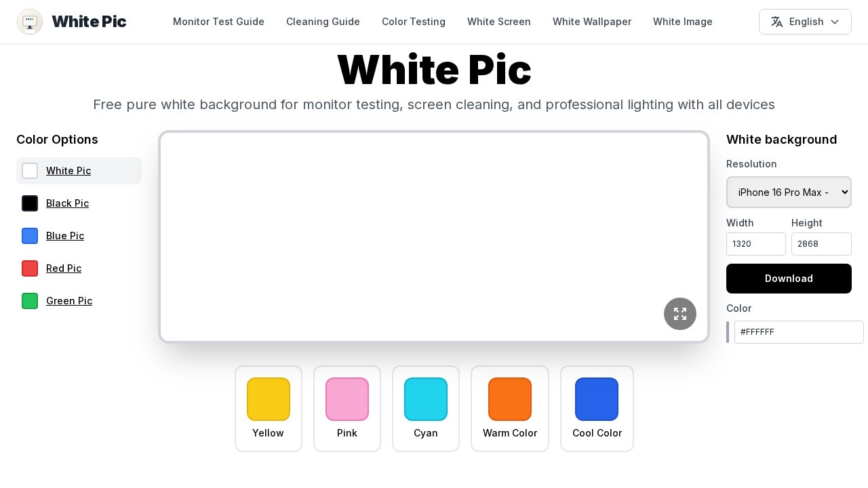Select the Yellow color tile
The image size is (868, 488).
269,408
